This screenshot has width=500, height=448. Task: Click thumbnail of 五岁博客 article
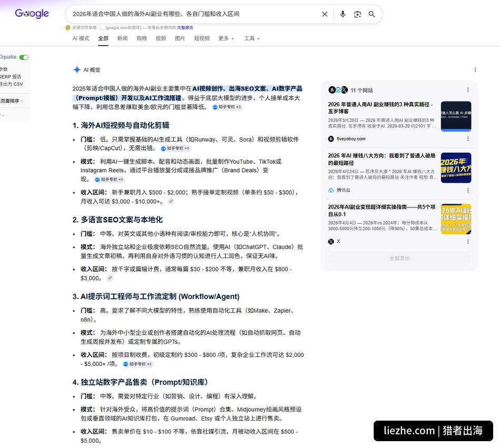tap(456, 116)
